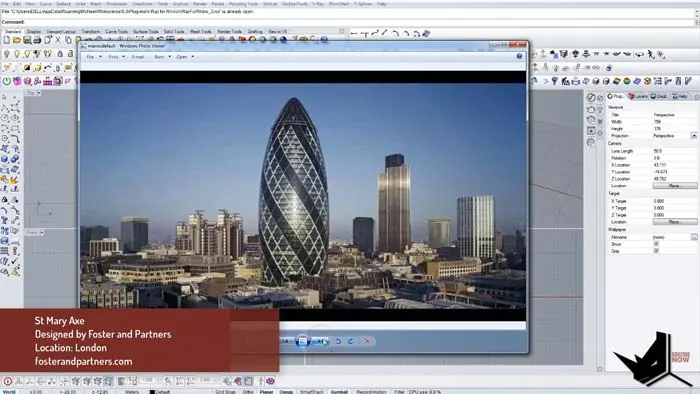The height and width of the screenshot is (394, 700).
Task: Click the Next image button in Photo Viewer
Action: 321,341
